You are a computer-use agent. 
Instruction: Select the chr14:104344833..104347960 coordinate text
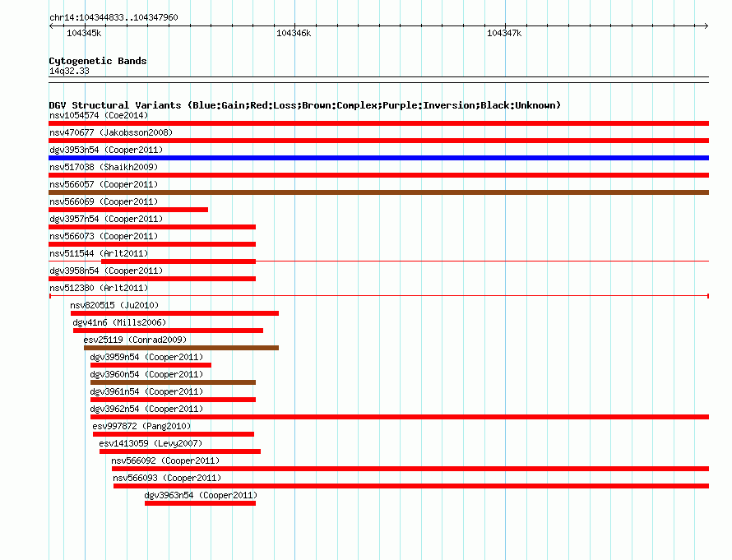(114, 17)
